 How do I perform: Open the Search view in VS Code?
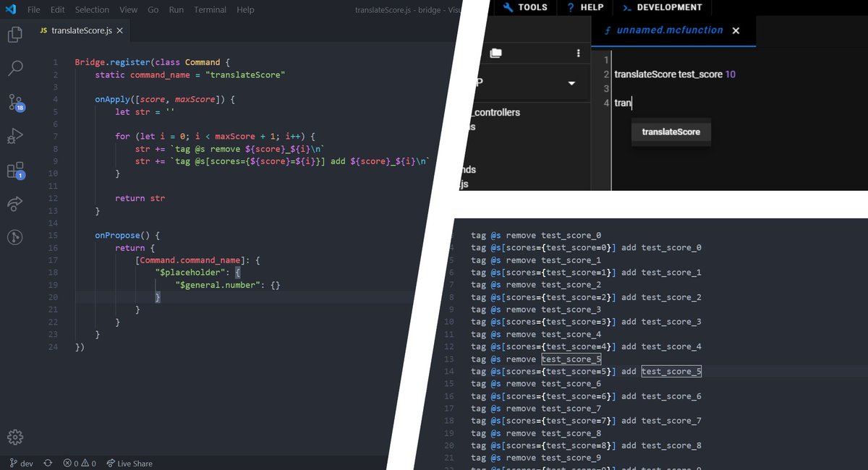[x=15, y=68]
